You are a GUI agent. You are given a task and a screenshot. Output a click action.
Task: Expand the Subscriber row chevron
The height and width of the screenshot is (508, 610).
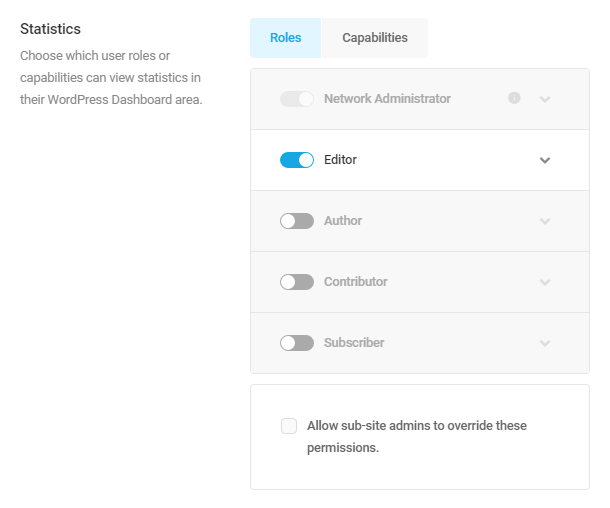point(545,343)
